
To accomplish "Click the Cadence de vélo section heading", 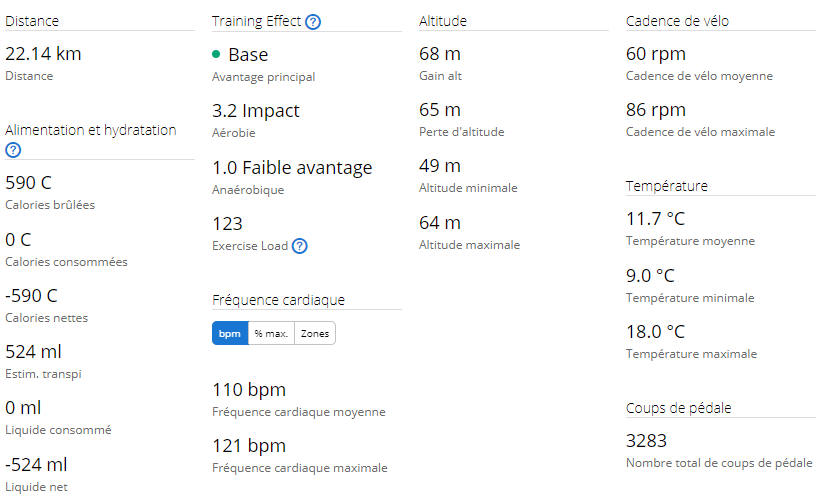I will click(677, 21).
